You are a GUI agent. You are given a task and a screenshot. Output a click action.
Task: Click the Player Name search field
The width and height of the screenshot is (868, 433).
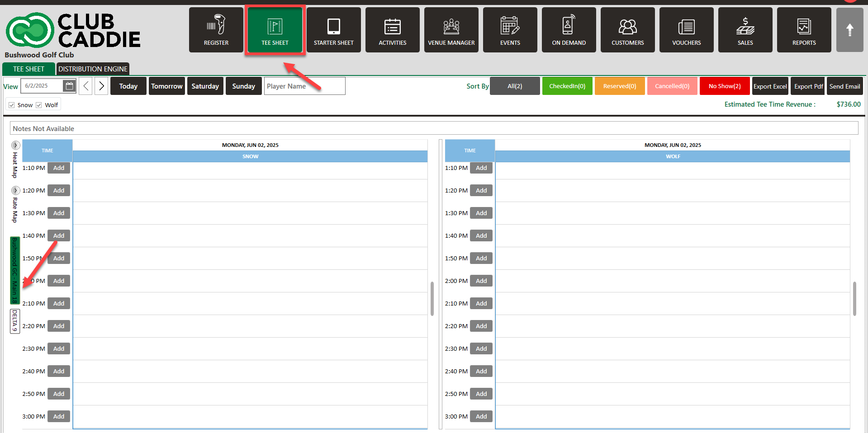coord(305,86)
